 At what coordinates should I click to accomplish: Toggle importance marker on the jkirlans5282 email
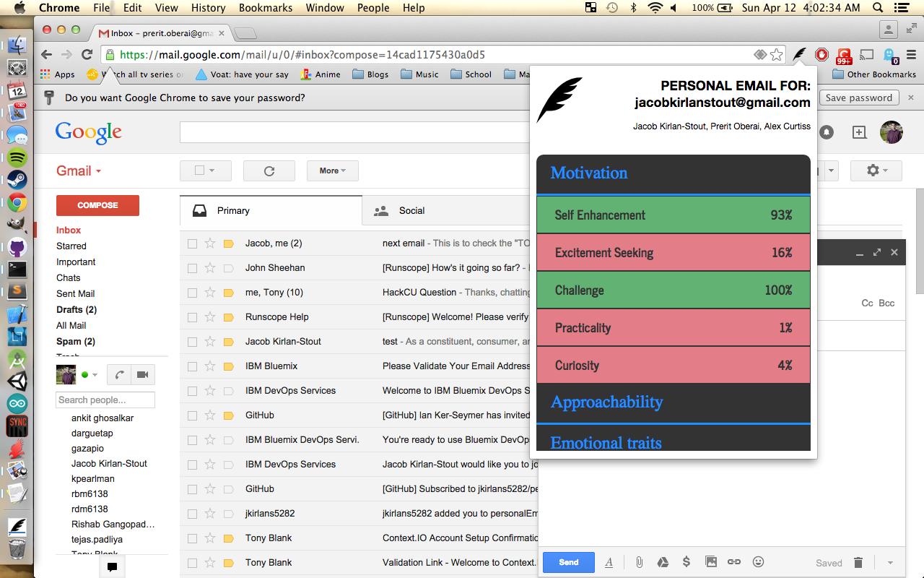228,514
